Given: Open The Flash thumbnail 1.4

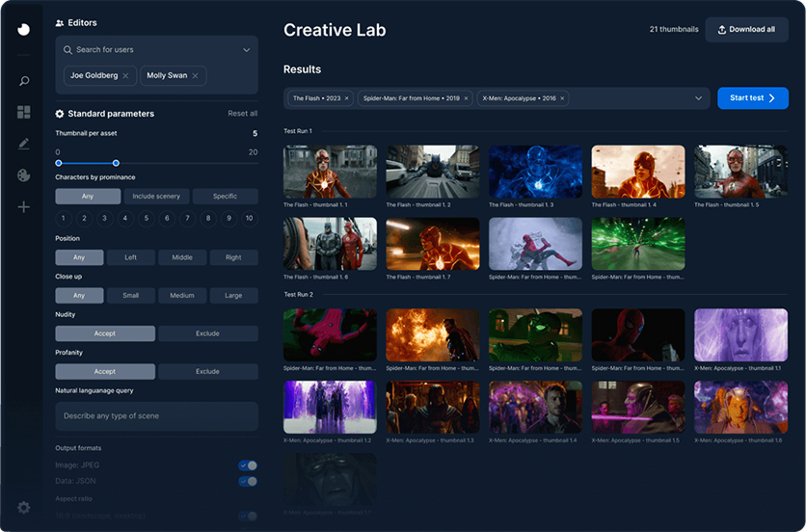Looking at the screenshot, I should click(638, 172).
